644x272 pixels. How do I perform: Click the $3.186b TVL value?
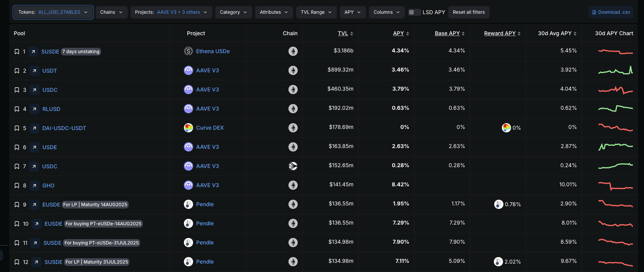point(344,50)
